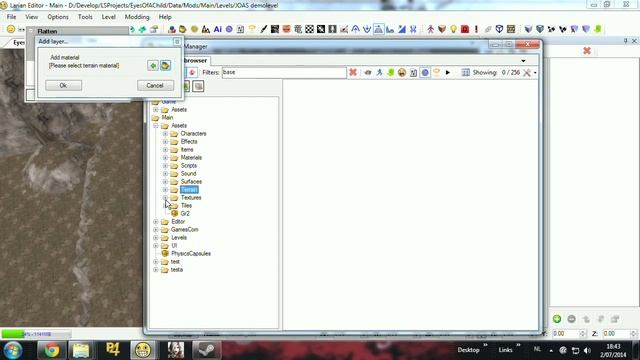Open the Help menu
Viewport: 640px width, 360px height.
(x=165, y=17)
